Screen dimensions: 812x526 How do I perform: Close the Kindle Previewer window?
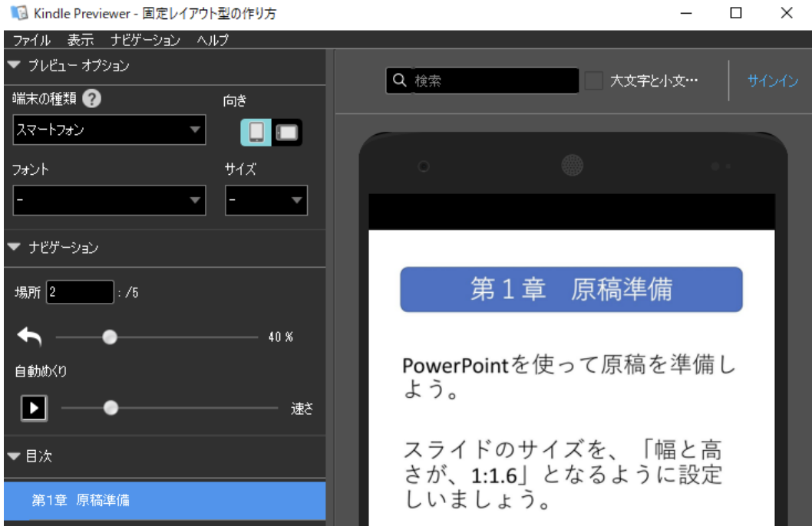787,14
